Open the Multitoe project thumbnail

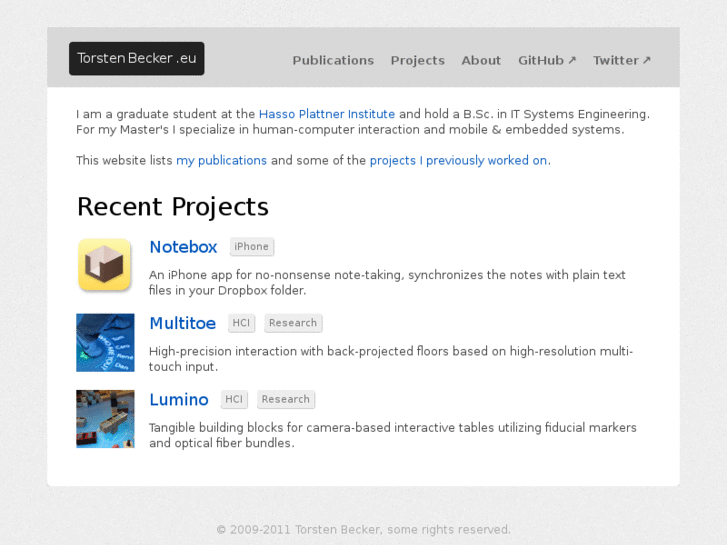coord(105,343)
